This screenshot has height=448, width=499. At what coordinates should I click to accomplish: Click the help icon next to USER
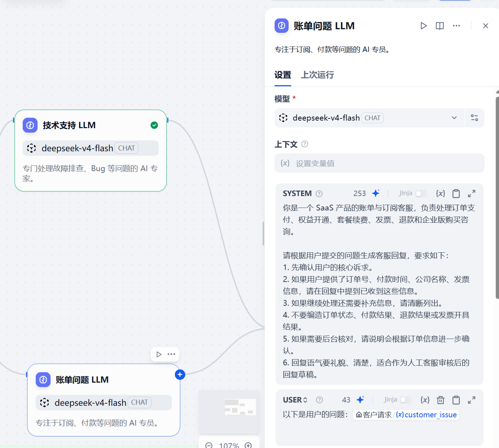pyautogui.click(x=320, y=400)
